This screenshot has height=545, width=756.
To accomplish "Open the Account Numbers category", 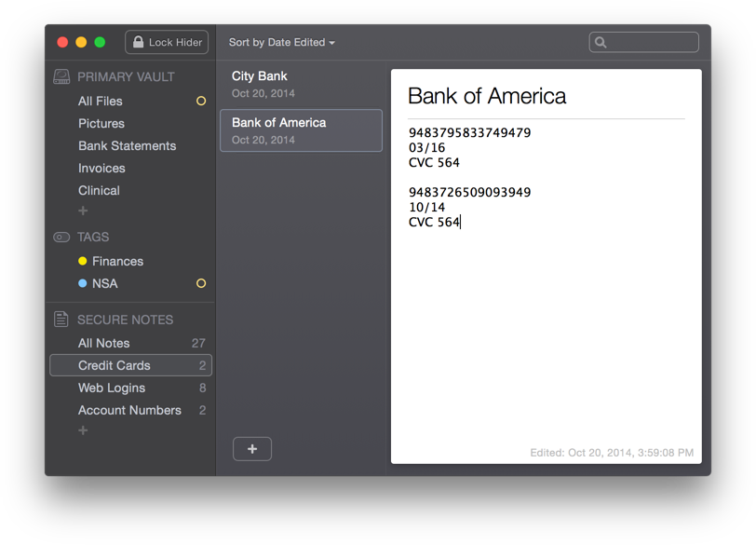I will click(130, 410).
